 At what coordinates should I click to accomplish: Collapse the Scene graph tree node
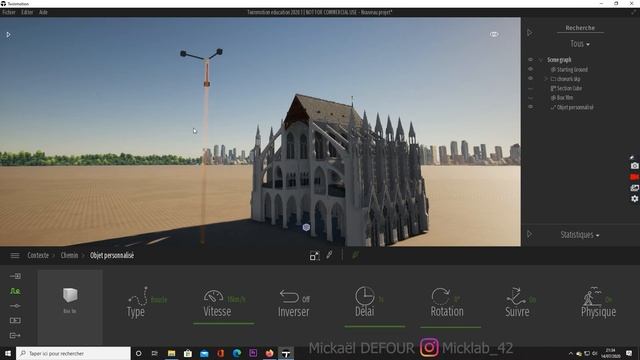point(541,60)
